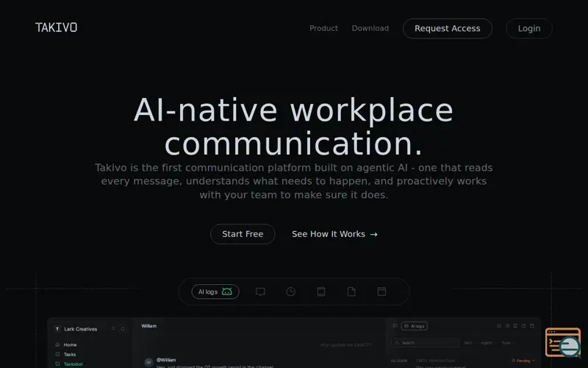Select the AI logs tab pill
Image resolution: width=588 pixels, height=368 pixels.
[x=215, y=291]
